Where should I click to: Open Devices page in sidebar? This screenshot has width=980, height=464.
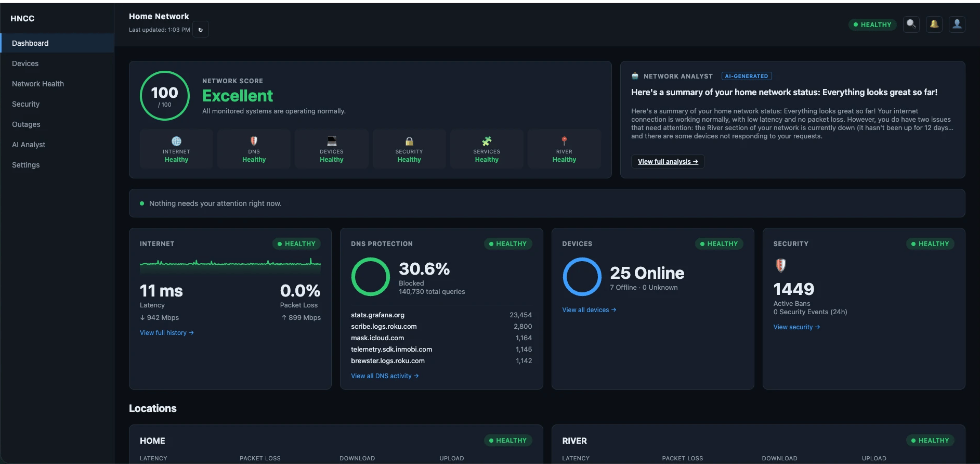coord(57,63)
